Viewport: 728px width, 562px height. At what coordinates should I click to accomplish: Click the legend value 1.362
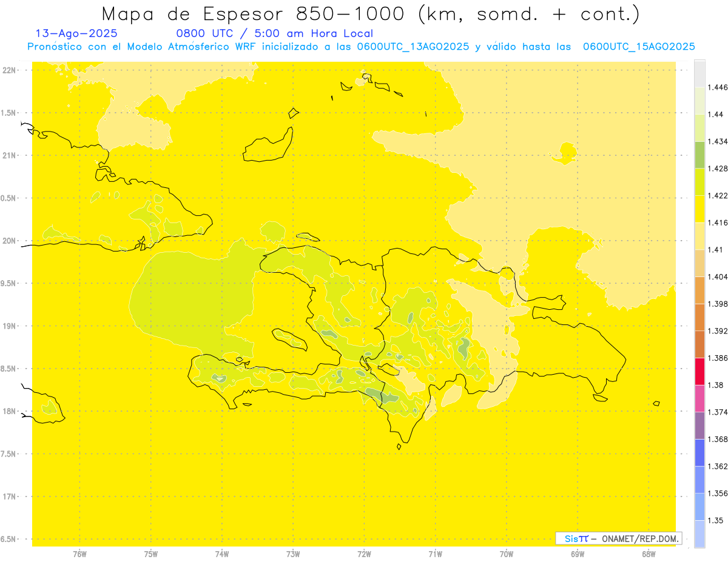point(718,466)
